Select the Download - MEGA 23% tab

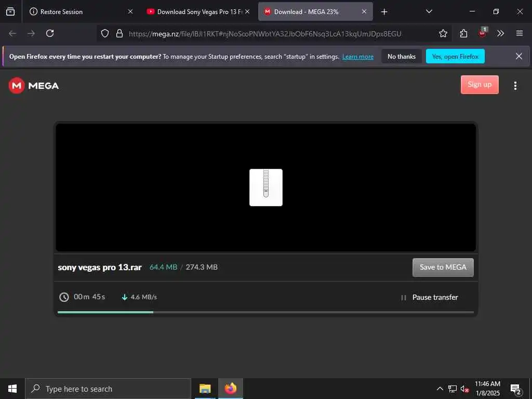point(315,11)
